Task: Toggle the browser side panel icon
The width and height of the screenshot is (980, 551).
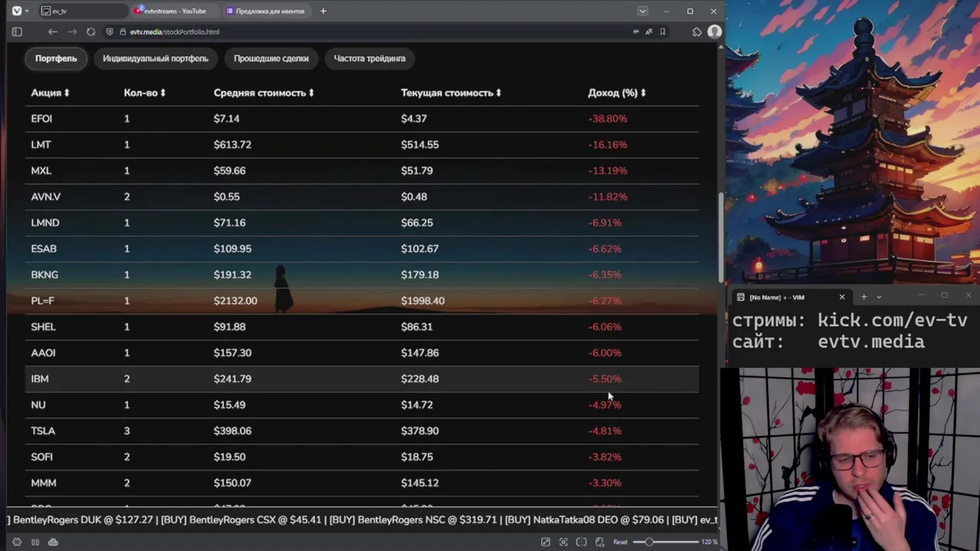Action: (17, 31)
